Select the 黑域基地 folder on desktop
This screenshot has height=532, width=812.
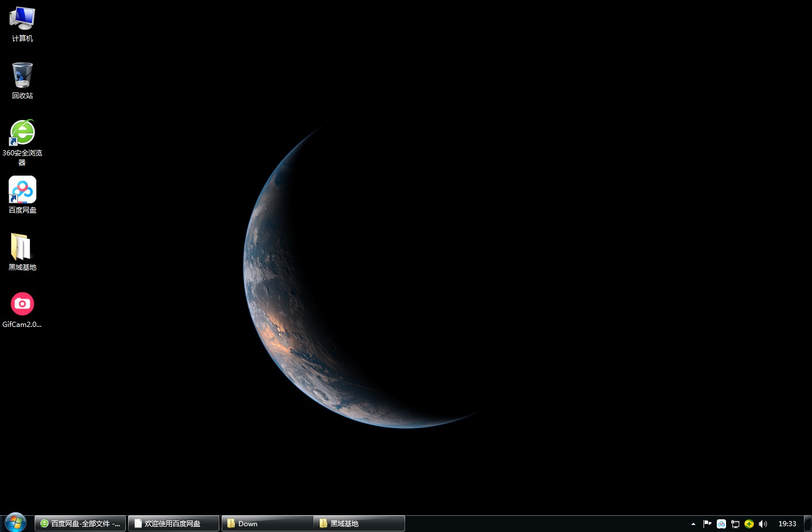[x=23, y=252]
